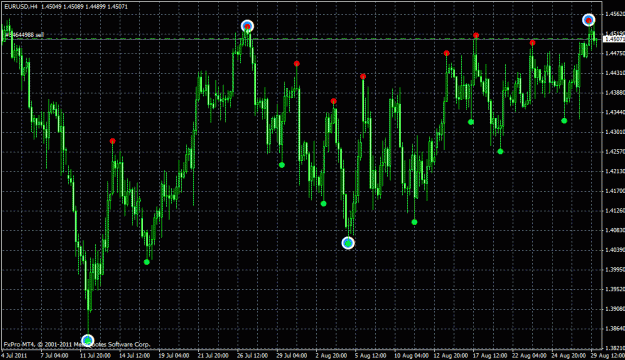Click the '29 Jul 04:00' time label
This screenshot has height=360, width=625.
292,356
